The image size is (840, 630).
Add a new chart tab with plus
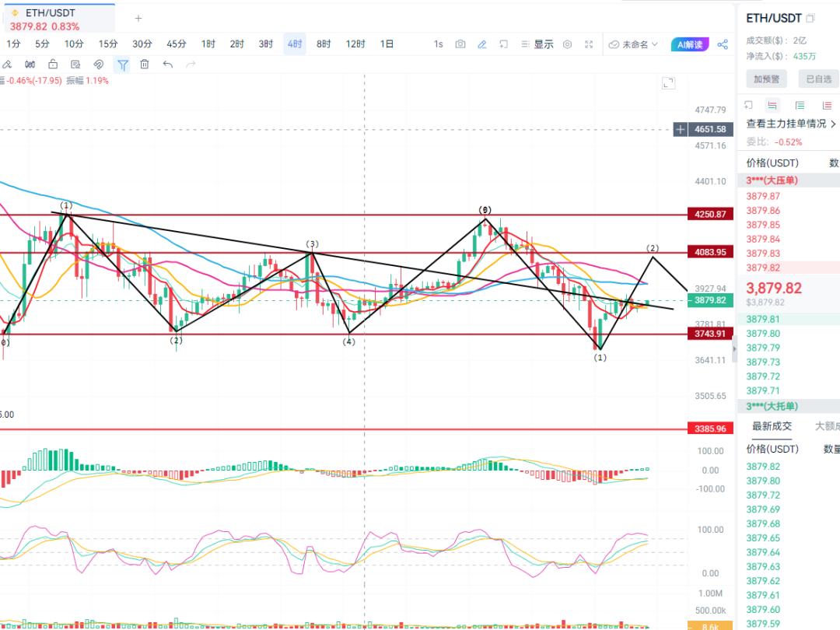pyautogui.click(x=138, y=18)
